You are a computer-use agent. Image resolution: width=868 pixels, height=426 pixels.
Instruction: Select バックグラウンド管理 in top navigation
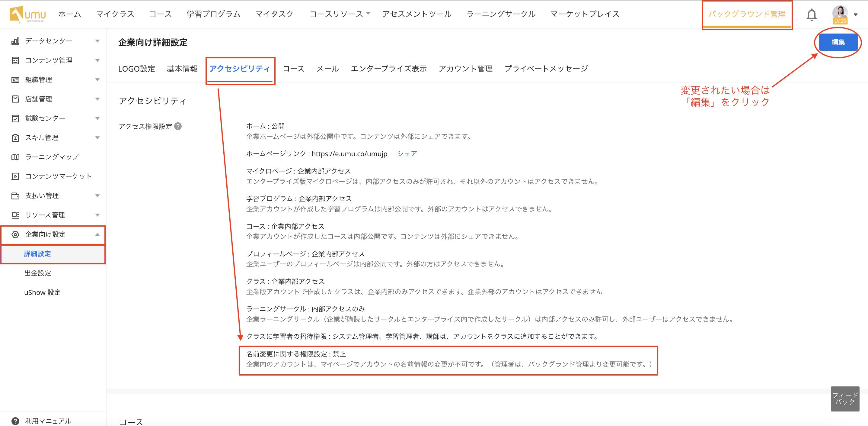pyautogui.click(x=747, y=14)
